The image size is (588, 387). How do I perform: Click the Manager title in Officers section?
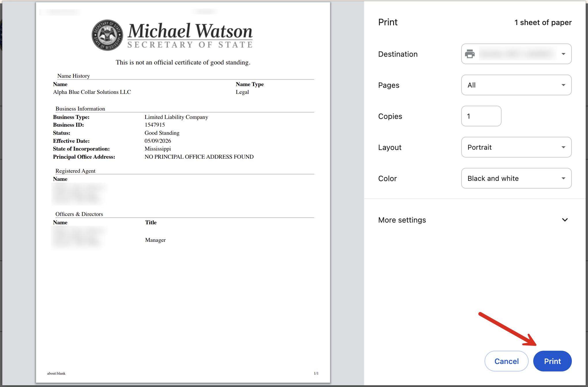[155, 240]
